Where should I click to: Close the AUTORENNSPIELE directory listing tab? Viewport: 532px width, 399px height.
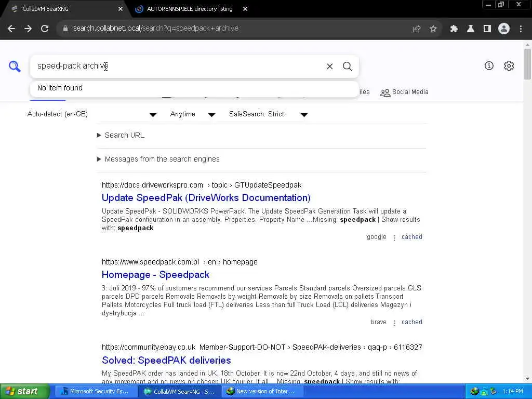pyautogui.click(x=245, y=9)
